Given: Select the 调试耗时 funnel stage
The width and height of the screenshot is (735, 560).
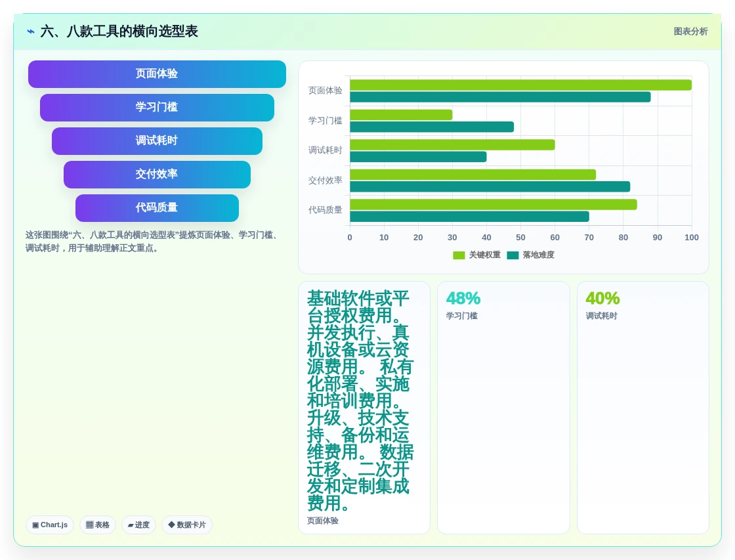Looking at the screenshot, I should click(157, 140).
